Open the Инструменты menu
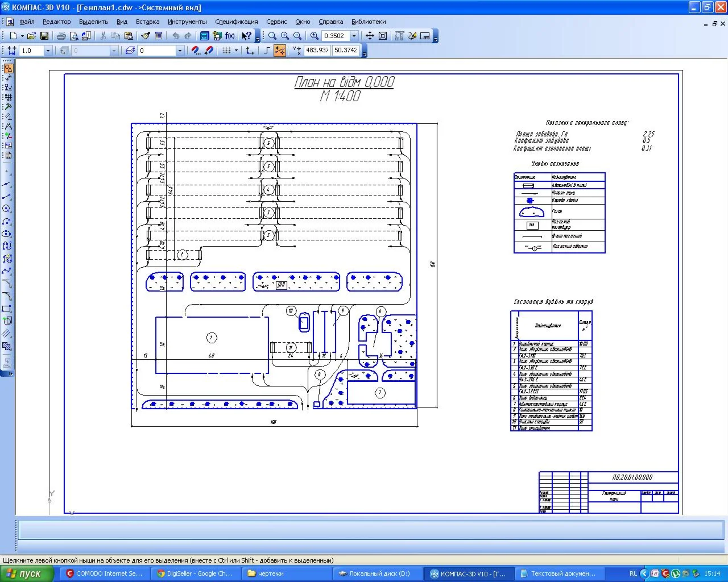 point(187,22)
